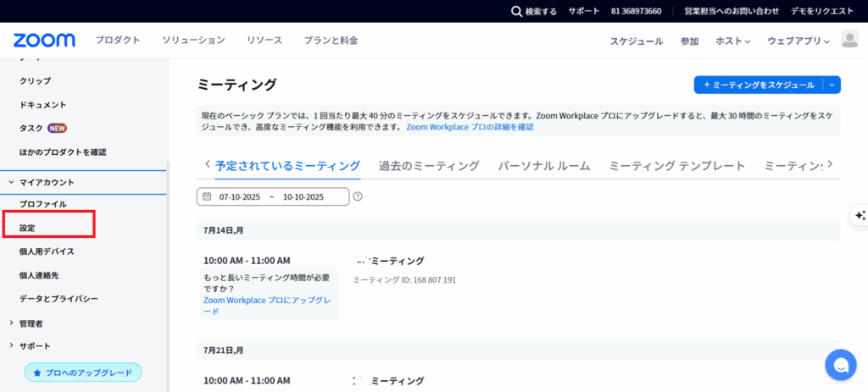
Task: Open ほかのプロダクトを確認 in sidebar
Action: (63, 152)
